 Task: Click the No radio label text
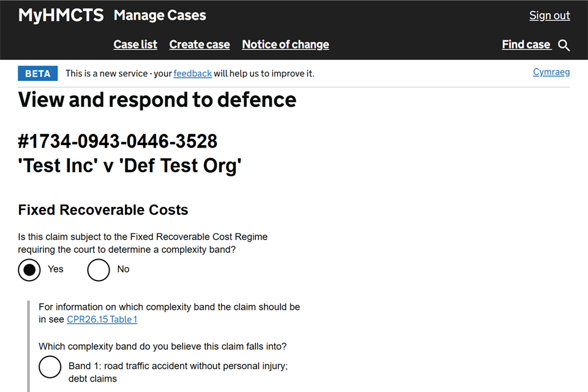tap(123, 269)
